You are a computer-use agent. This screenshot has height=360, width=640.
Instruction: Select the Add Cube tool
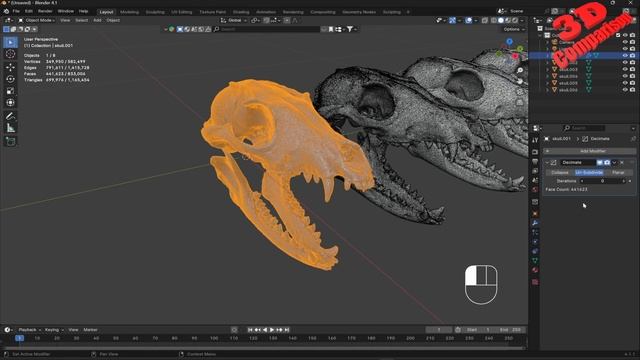(x=11, y=142)
